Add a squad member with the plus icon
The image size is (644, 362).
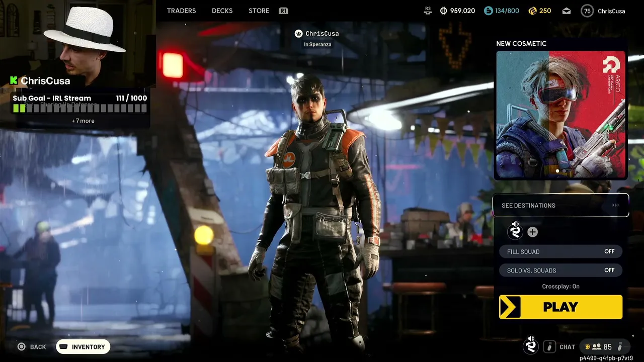532,232
